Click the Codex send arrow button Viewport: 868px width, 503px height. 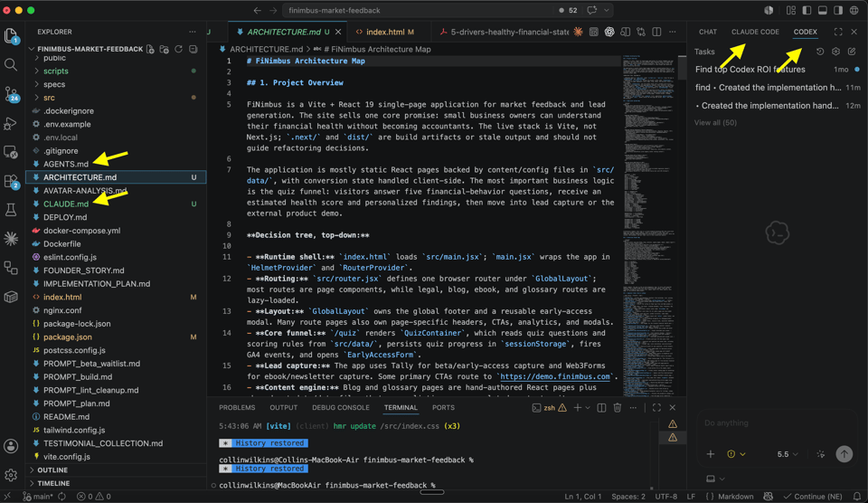844,454
